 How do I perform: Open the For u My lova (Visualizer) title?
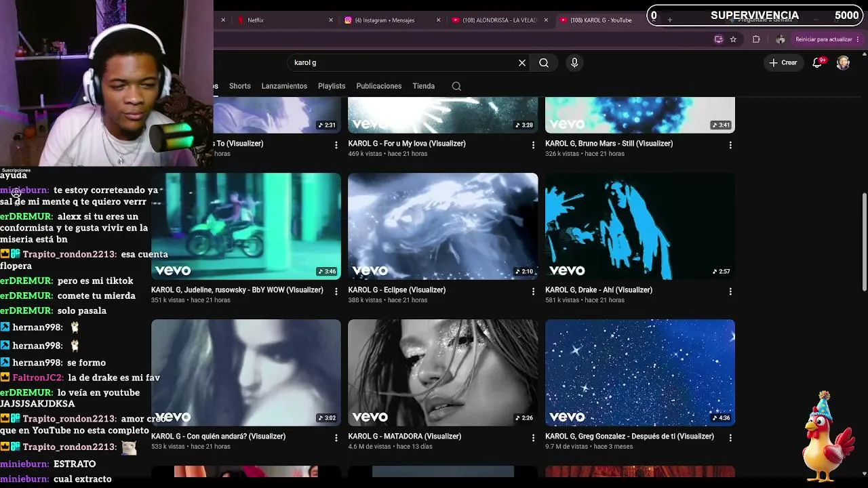[x=407, y=144]
